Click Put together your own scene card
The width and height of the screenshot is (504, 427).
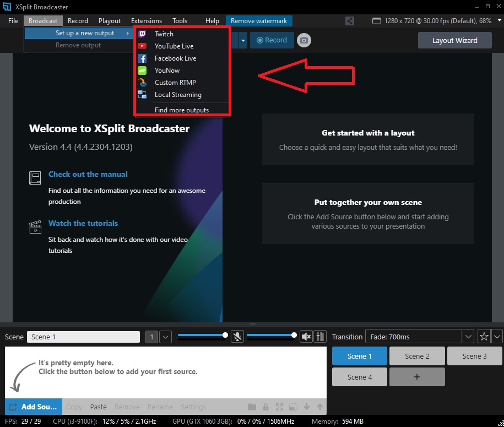pos(368,214)
